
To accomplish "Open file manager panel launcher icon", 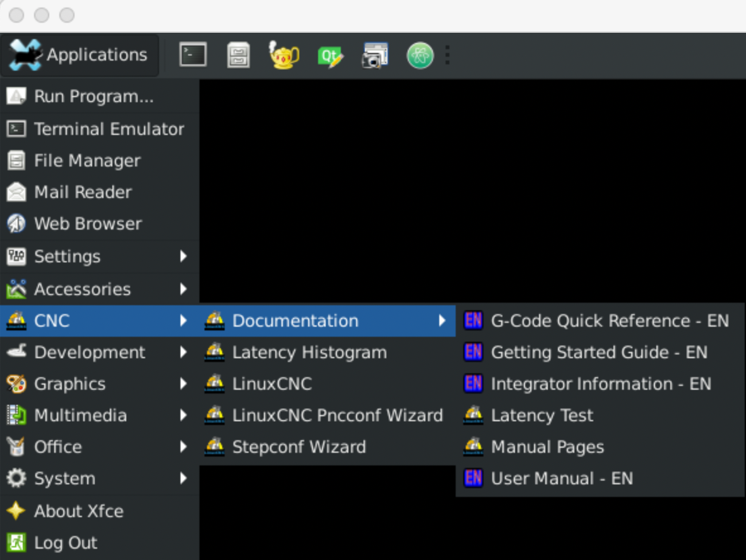I will [239, 55].
